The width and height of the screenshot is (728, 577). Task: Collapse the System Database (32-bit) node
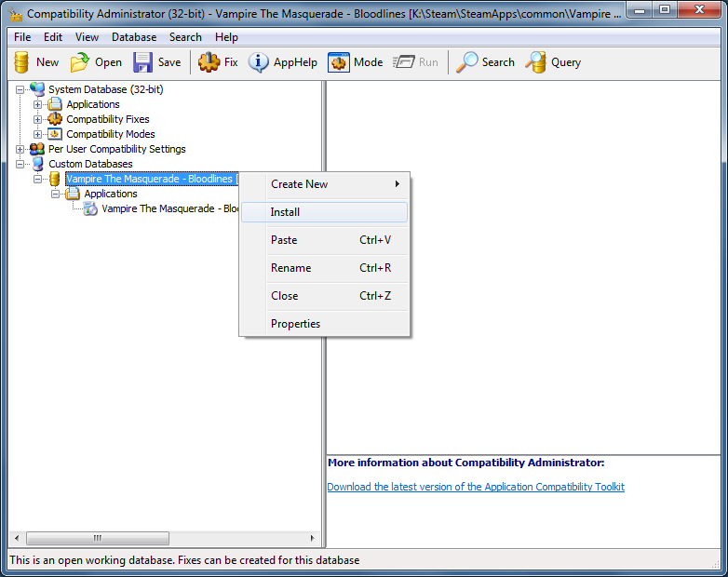20,89
